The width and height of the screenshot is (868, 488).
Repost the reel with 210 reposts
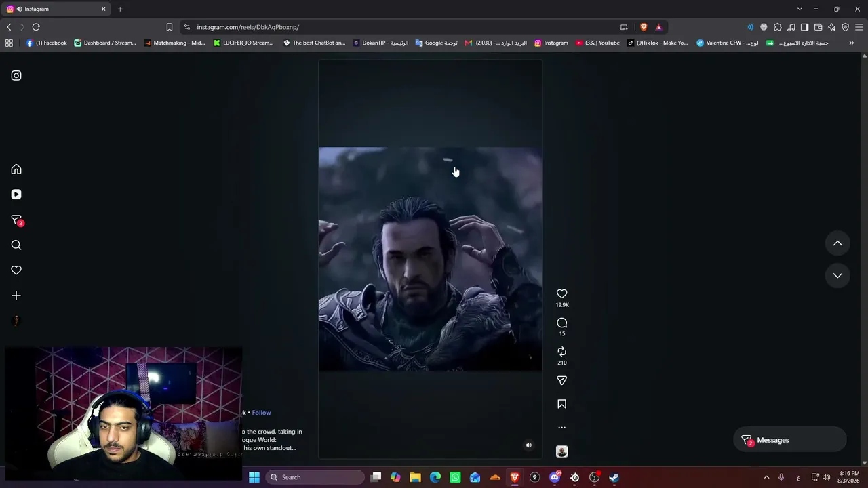[561, 352]
